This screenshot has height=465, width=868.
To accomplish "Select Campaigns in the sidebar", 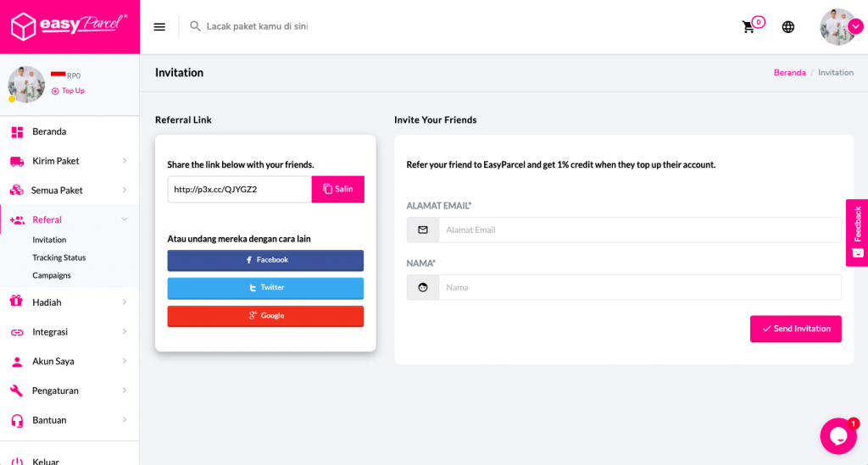I will click(x=52, y=275).
